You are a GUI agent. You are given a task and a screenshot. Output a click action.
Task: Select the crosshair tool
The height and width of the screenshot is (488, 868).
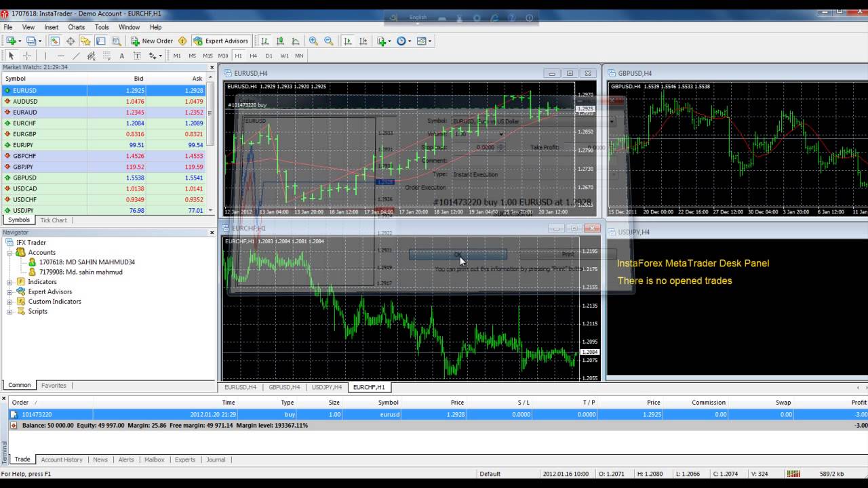(27, 56)
